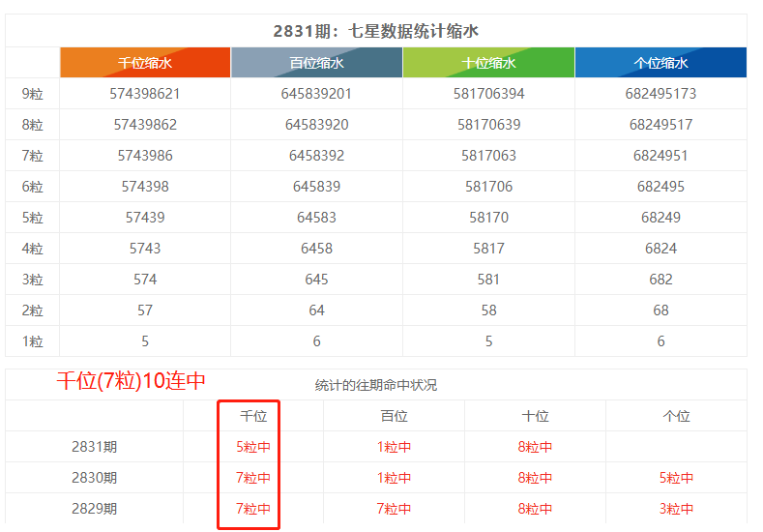Click the red 千位(7粒)10连中 annotation text
The height and width of the screenshot is (532, 763).
[131, 381]
